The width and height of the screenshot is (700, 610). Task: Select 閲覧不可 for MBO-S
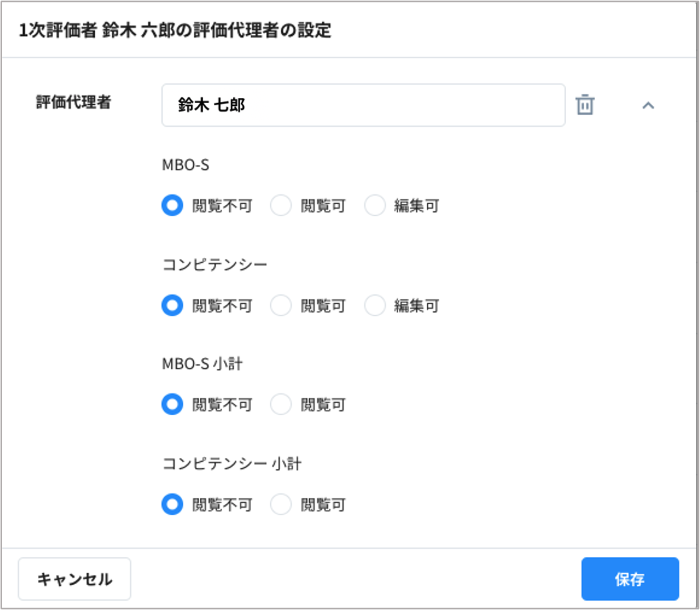point(172,205)
